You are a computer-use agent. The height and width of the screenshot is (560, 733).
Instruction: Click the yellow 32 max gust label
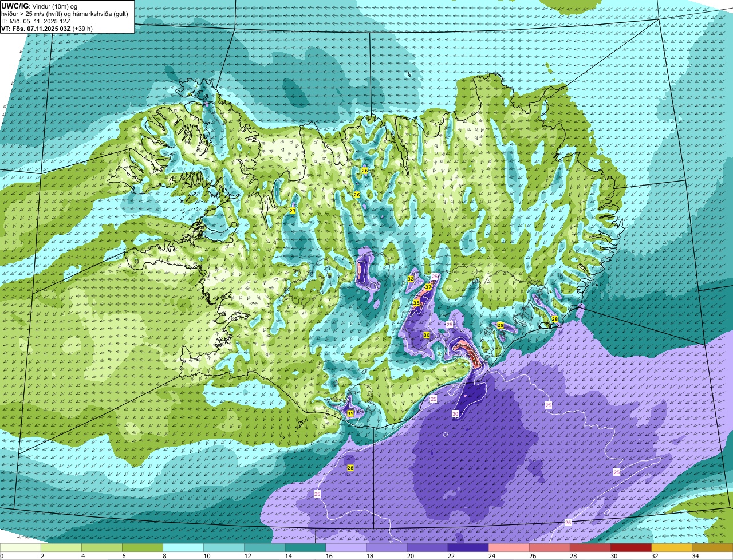point(411,279)
